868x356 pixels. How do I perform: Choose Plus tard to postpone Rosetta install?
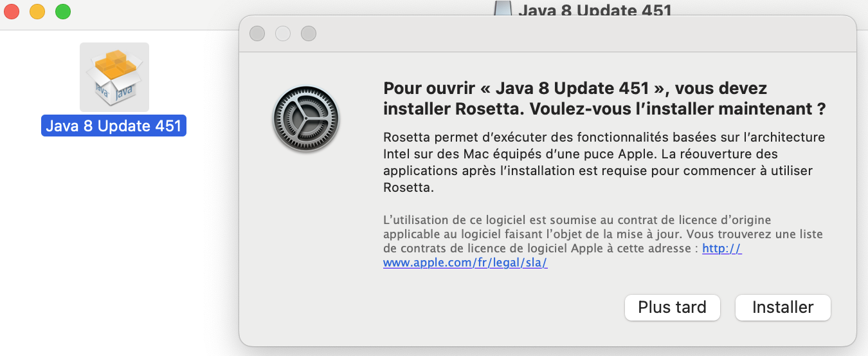(x=673, y=308)
